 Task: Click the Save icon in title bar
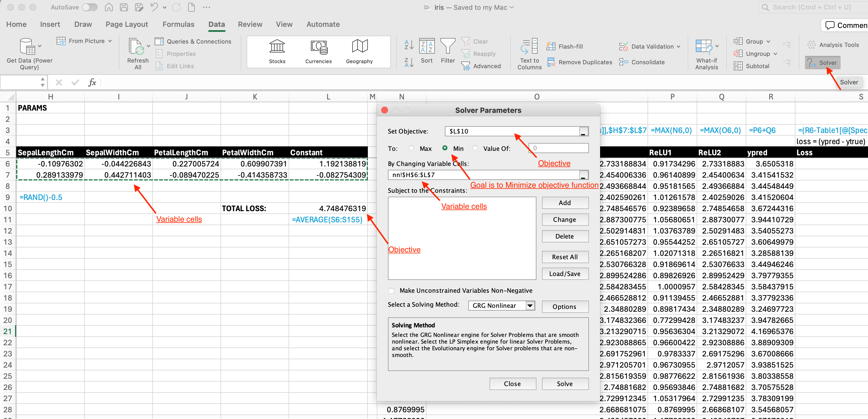(124, 7)
